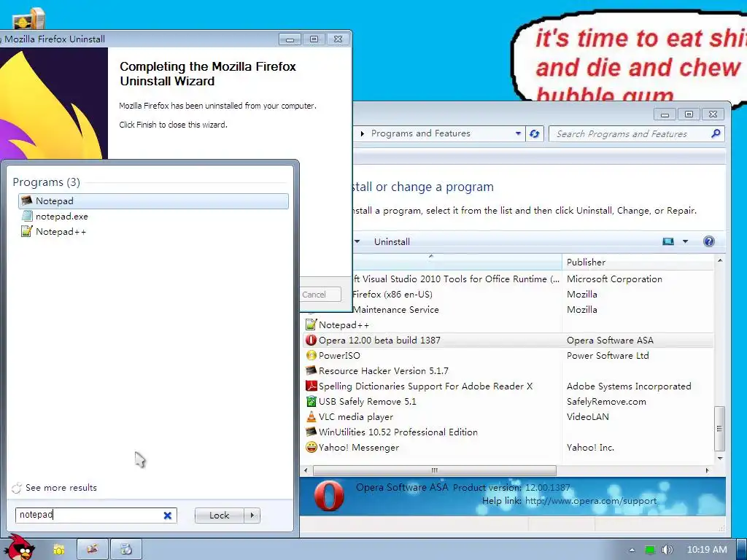Click the 10:19 AM clock
Screen dimensions: 747x560
pyautogui.click(x=707, y=550)
